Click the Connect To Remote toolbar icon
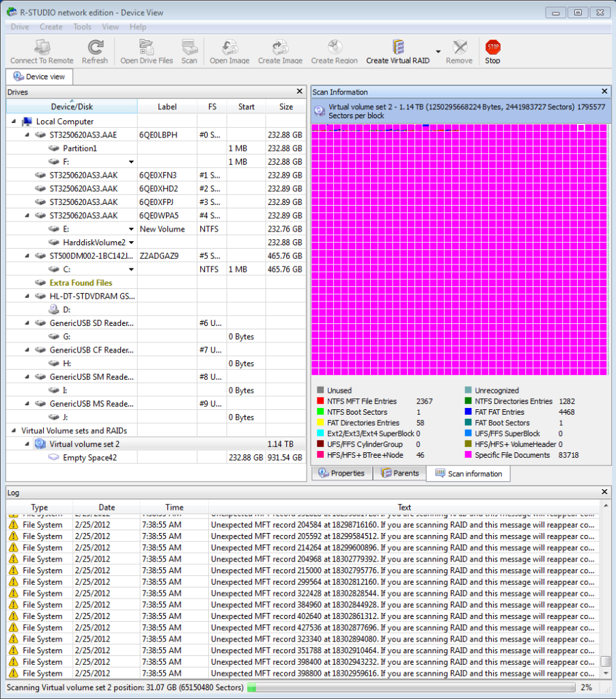The width and height of the screenshot is (616, 699). point(42,47)
